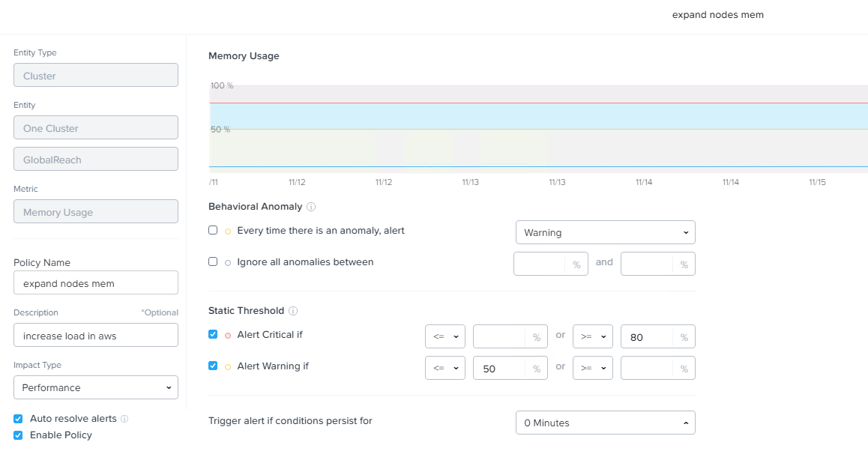
Task: Uncheck Alert Warning if checkbox
Action: pos(213,366)
